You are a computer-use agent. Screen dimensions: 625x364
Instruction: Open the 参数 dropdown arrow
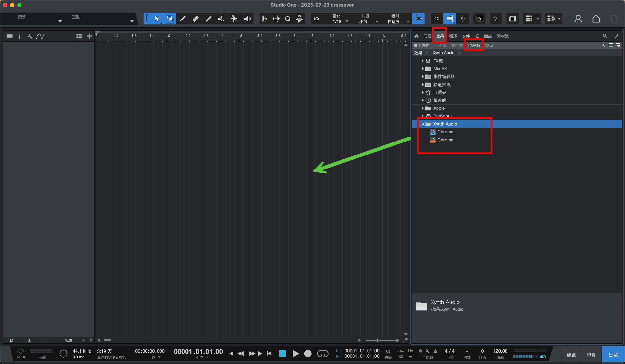click(x=60, y=21)
